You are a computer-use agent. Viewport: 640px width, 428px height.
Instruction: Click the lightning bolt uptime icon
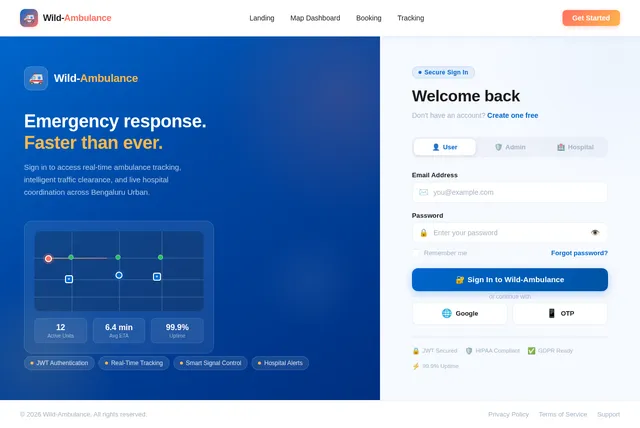(416, 366)
